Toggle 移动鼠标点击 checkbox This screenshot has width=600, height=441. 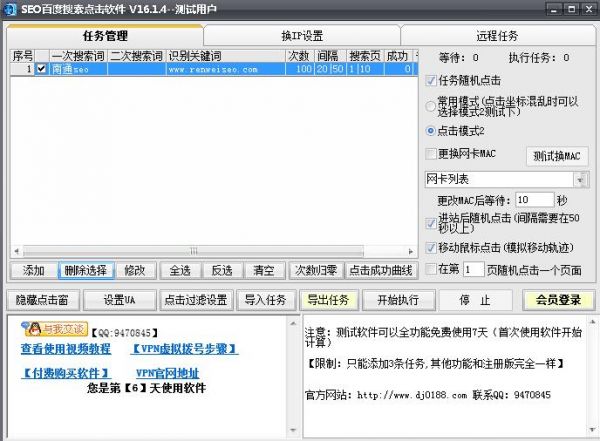(x=431, y=247)
